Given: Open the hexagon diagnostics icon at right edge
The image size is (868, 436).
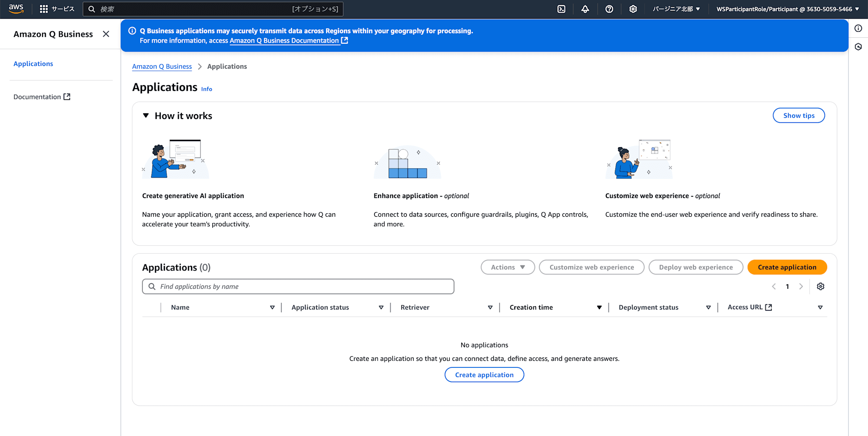Looking at the screenshot, I should point(858,46).
